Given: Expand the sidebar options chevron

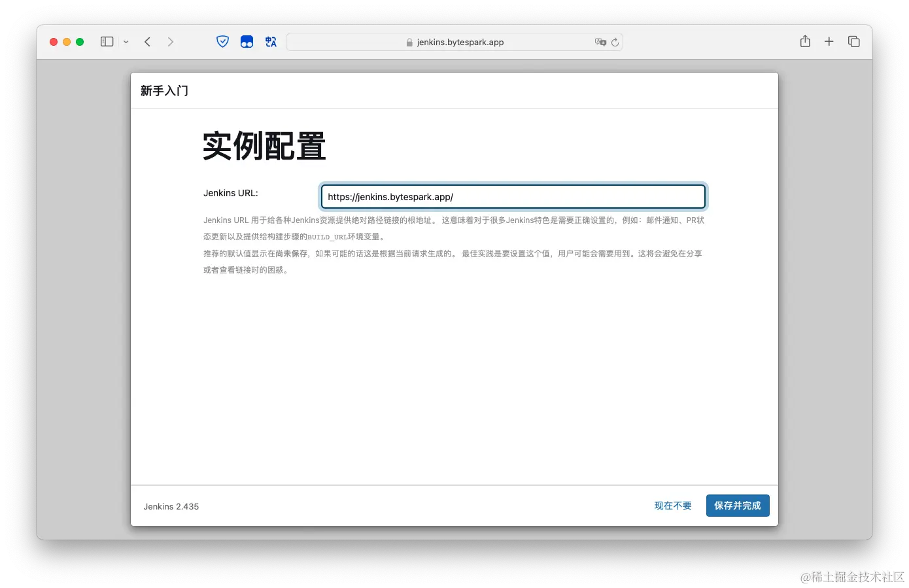Looking at the screenshot, I should pos(126,42).
